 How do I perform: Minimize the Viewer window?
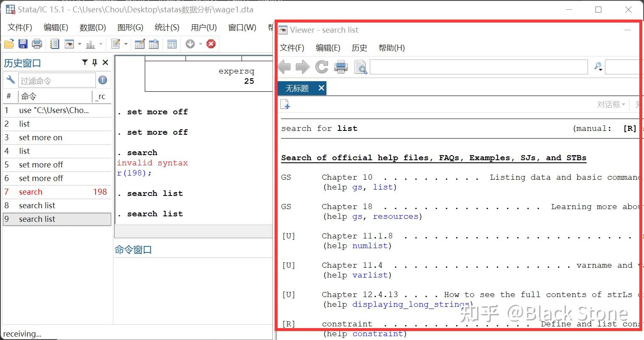[627, 30]
